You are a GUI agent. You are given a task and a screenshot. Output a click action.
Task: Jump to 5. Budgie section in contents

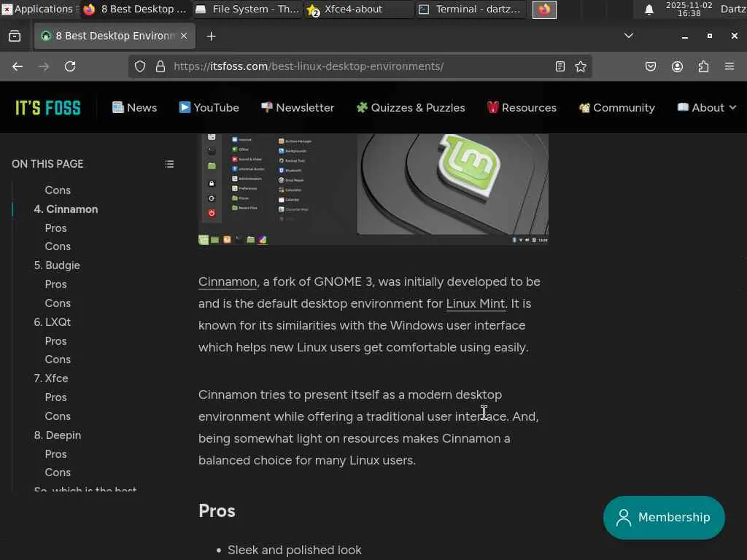(57, 265)
